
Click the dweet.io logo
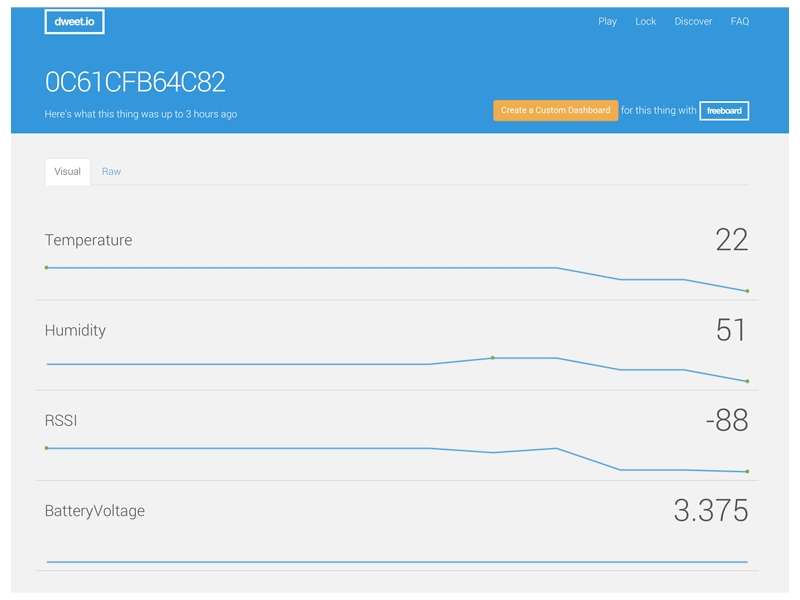click(74, 22)
